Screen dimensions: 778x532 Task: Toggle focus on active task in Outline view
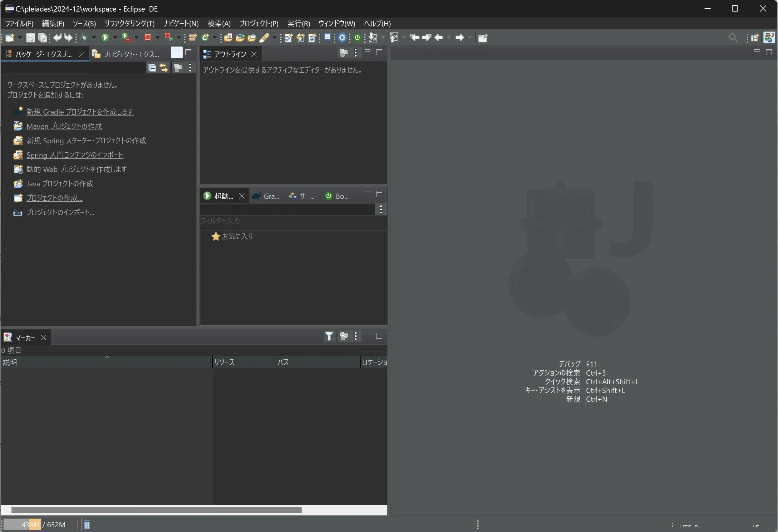[x=344, y=53]
